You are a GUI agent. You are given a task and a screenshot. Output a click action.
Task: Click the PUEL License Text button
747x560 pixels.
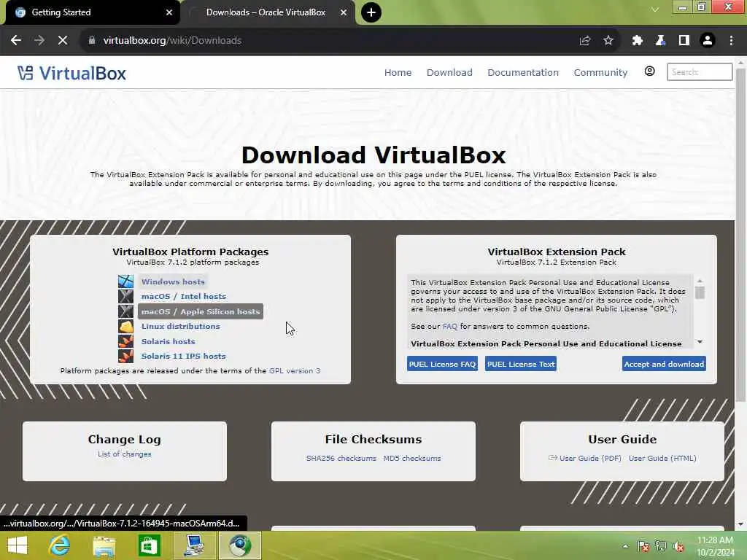tap(521, 364)
